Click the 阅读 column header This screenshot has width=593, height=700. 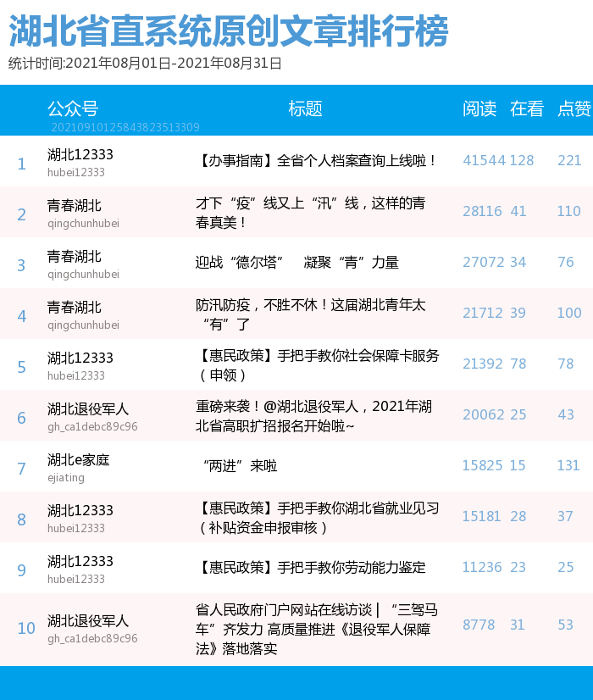coord(479,108)
